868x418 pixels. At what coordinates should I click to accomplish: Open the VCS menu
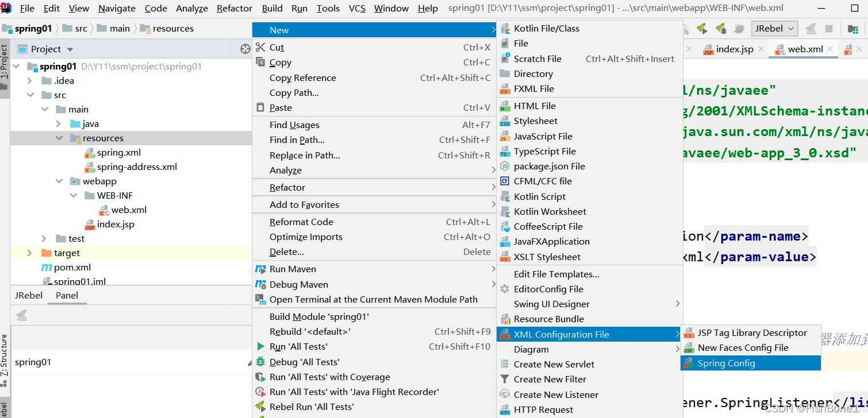pyautogui.click(x=357, y=9)
